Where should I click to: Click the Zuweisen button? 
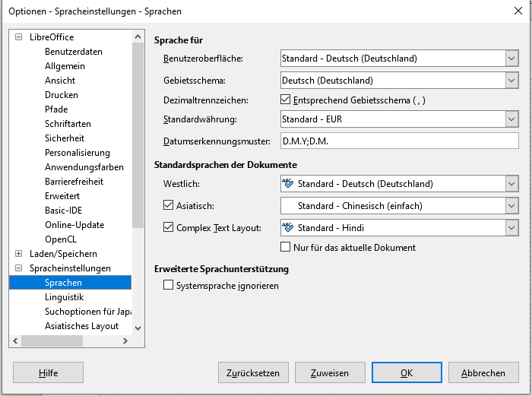(330, 372)
